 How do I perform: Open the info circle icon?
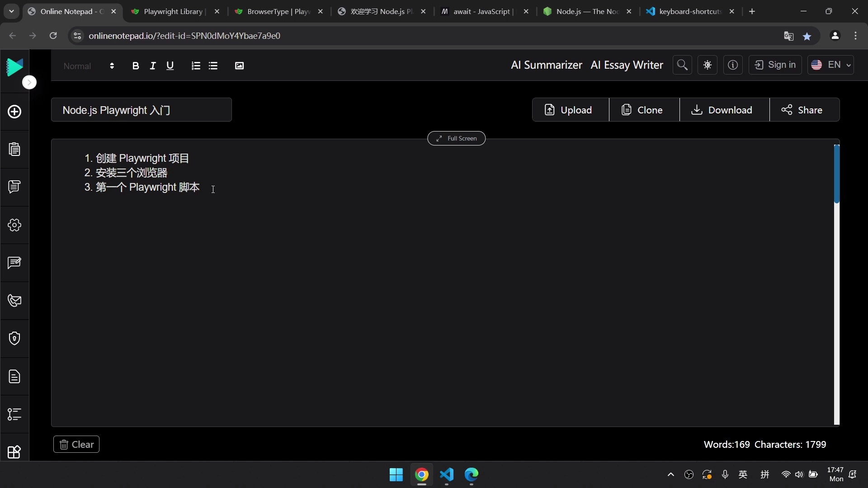[x=733, y=65]
